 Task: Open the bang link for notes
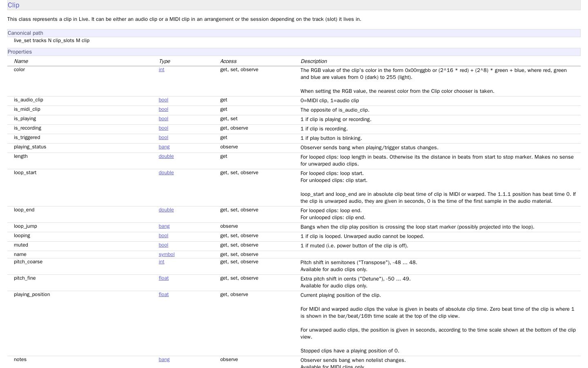click(x=164, y=359)
